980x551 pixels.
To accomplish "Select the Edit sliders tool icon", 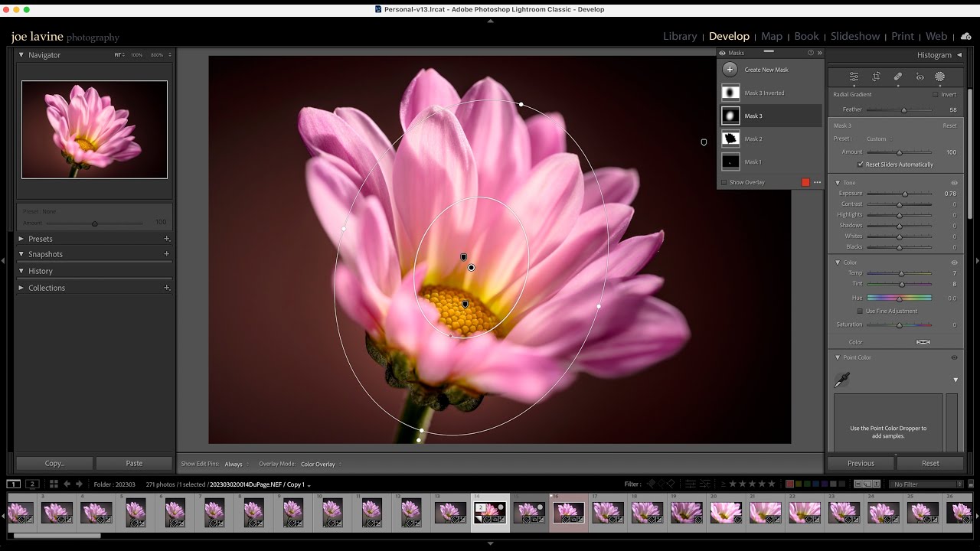I will (x=854, y=77).
